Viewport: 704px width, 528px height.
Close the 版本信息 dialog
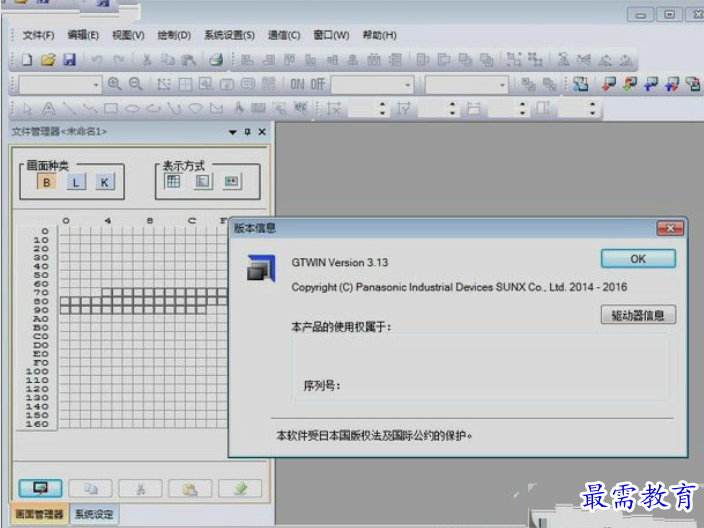tap(670, 229)
